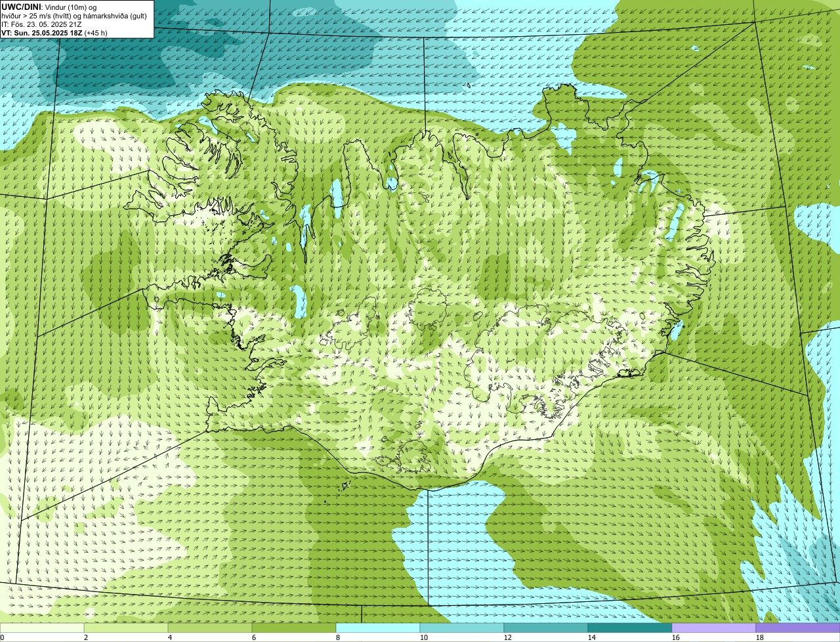Click the "hviður > 25 m/s (hvítt)" description line
Screen dimensions: 840x642
74,16
